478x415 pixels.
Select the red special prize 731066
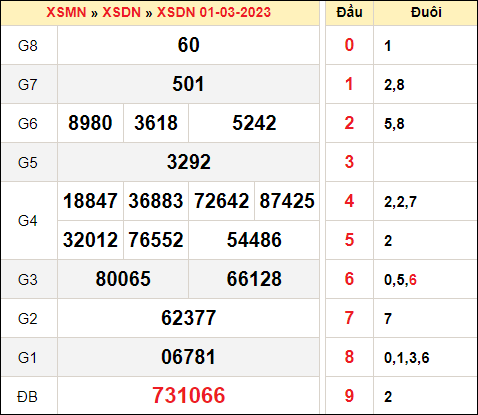[189, 396]
